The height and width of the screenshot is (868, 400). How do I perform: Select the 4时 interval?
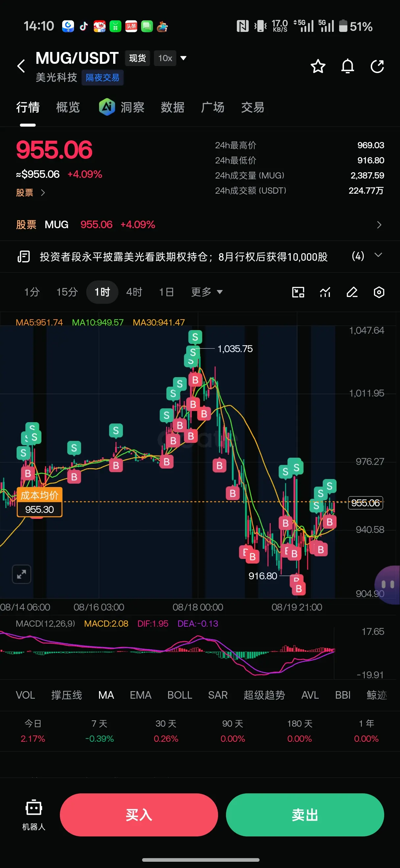coord(134,292)
